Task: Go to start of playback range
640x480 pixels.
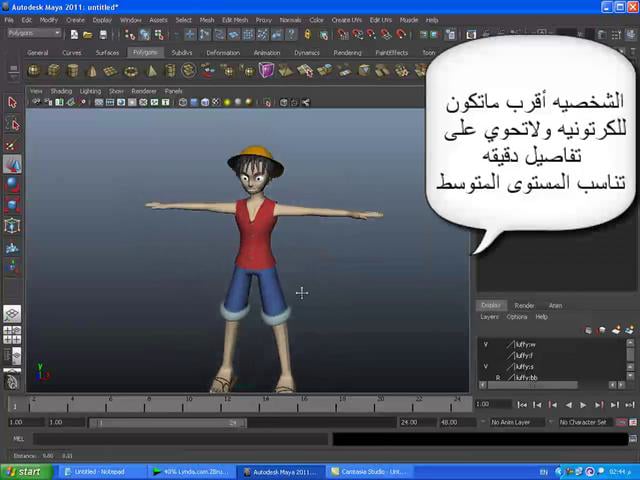Action: [x=522, y=404]
